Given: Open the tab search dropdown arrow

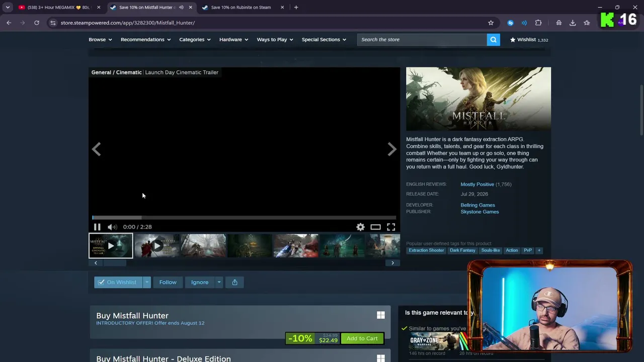Looking at the screenshot, I should 8,8.
